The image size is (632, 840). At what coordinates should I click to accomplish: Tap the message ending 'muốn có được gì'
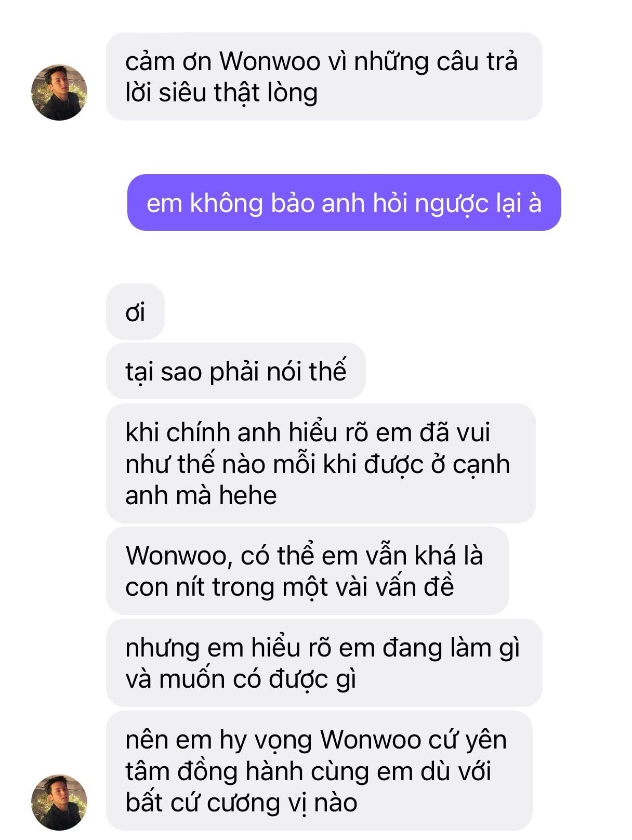click(x=324, y=663)
